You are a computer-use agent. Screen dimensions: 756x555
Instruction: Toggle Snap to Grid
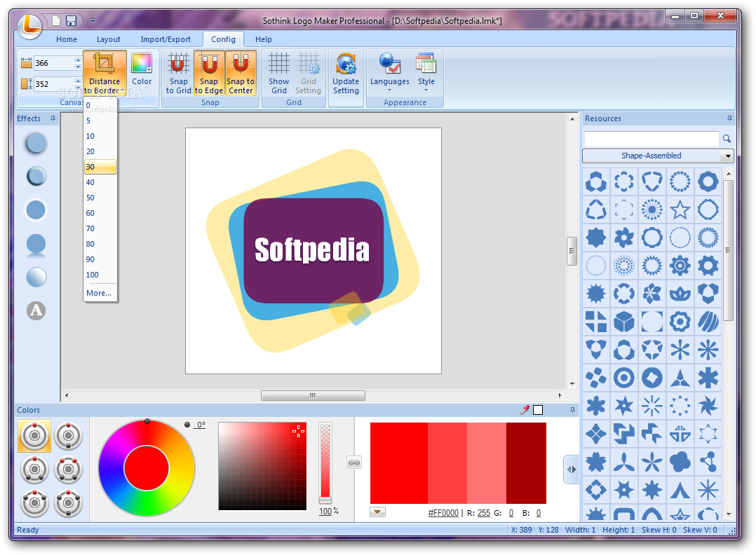[178, 73]
